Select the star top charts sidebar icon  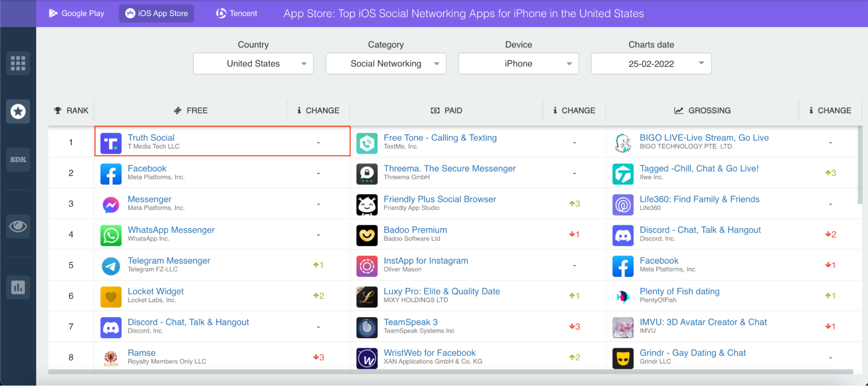click(x=18, y=111)
